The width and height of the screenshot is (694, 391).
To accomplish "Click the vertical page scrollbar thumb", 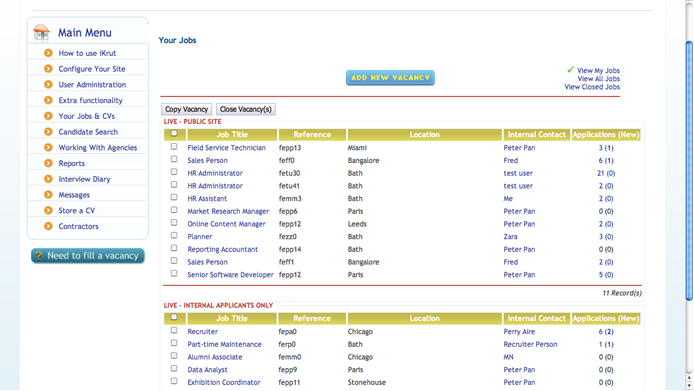I will [689, 170].
